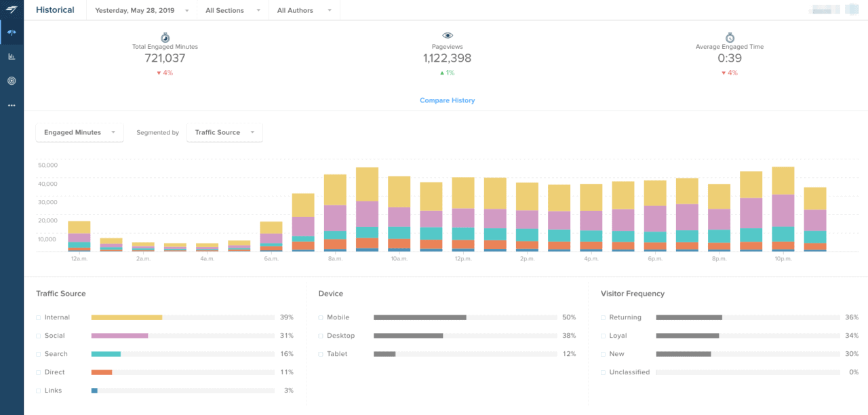Click the stopwatch icon above Average Engaged Time
Viewport: 868px width, 415px height.
[x=729, y=37]
